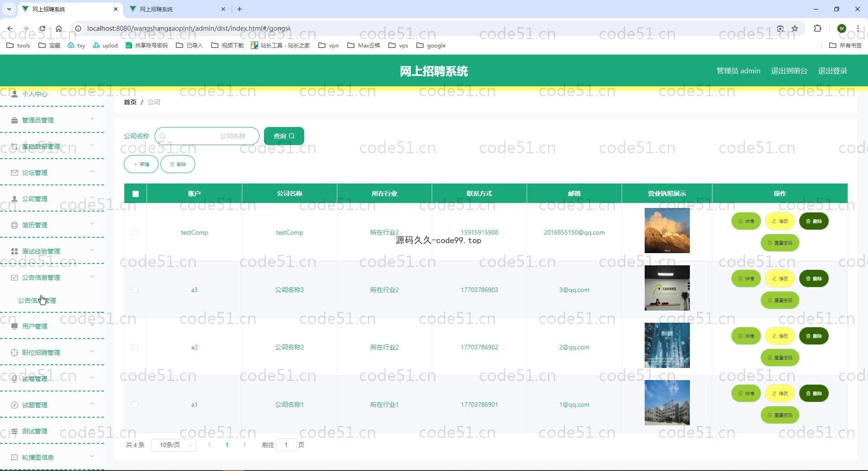Click browser home icon

(59, 28)
